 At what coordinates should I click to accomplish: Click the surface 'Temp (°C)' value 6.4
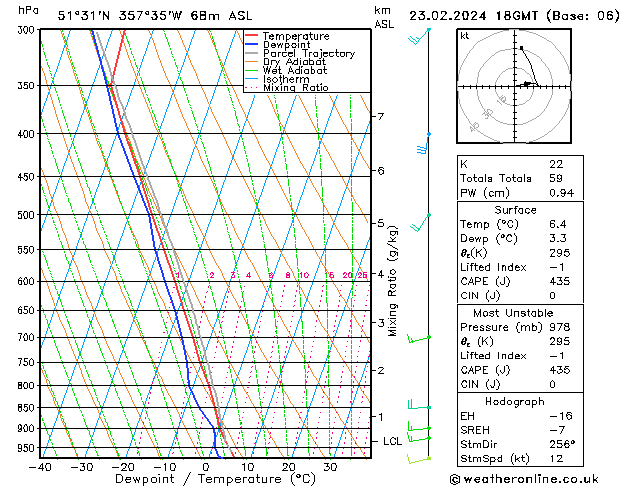(558, 224)
